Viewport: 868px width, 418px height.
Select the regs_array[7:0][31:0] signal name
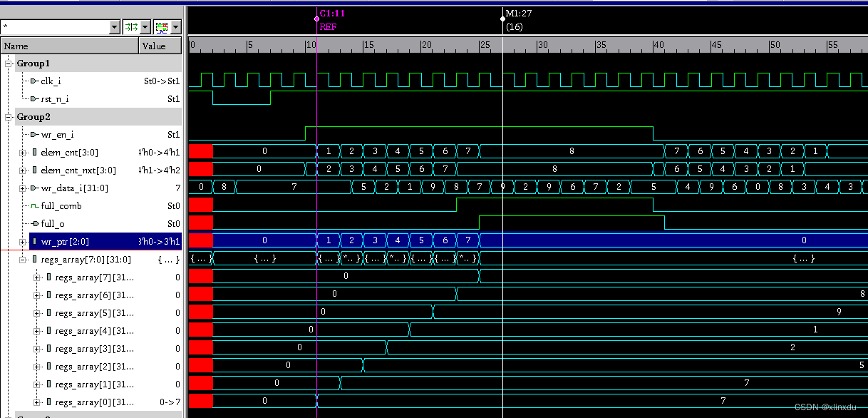(x=86, y=260)
